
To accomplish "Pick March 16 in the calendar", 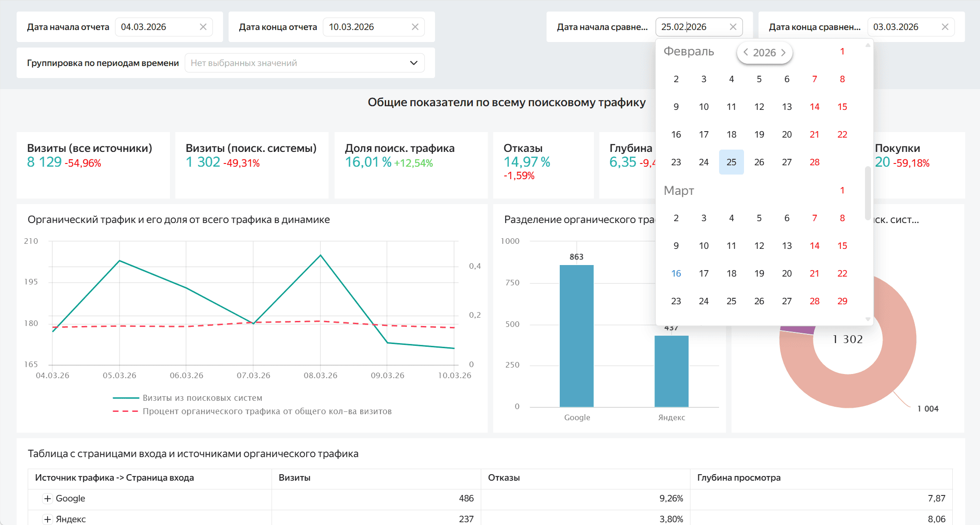I will coord(676,273).
